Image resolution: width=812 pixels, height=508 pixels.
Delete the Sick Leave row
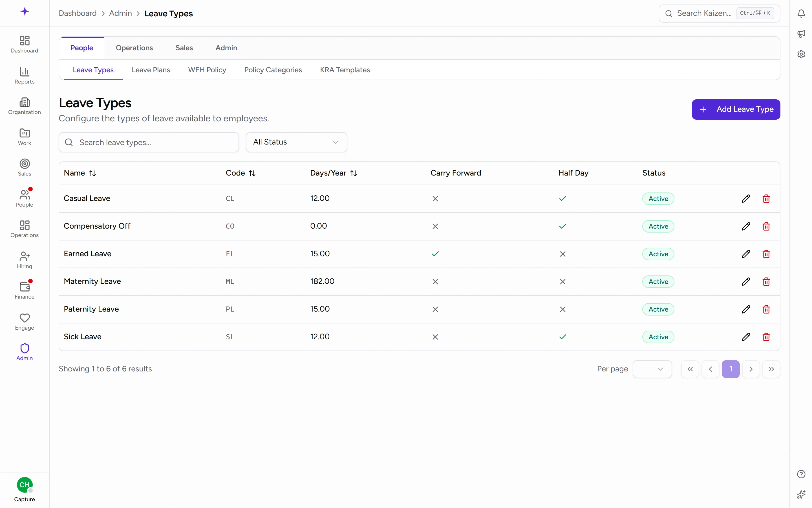pos(766,337)
